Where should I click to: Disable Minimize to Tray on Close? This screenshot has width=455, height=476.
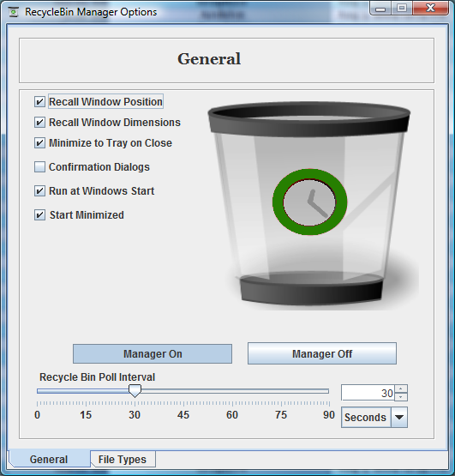click(39, 142)
